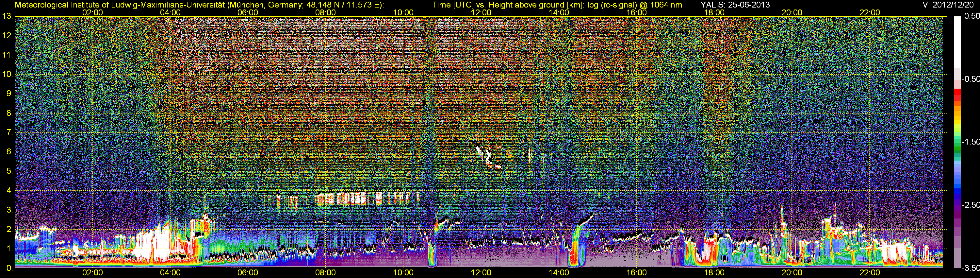Click the red band of the color bar
The height and width of the screenshot is (278, 980).
coord(957,95)
